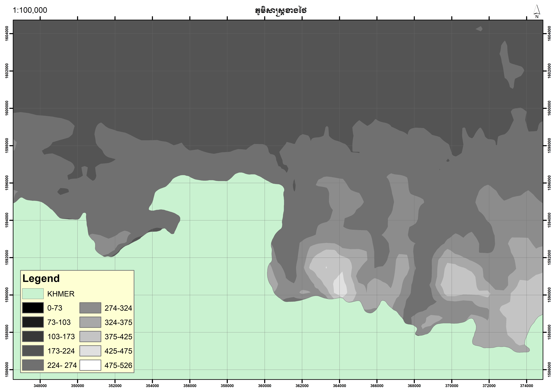Screen dimensions: 555x392
Task: Click the 224- 274 legend label
Action: click(62, 365)
